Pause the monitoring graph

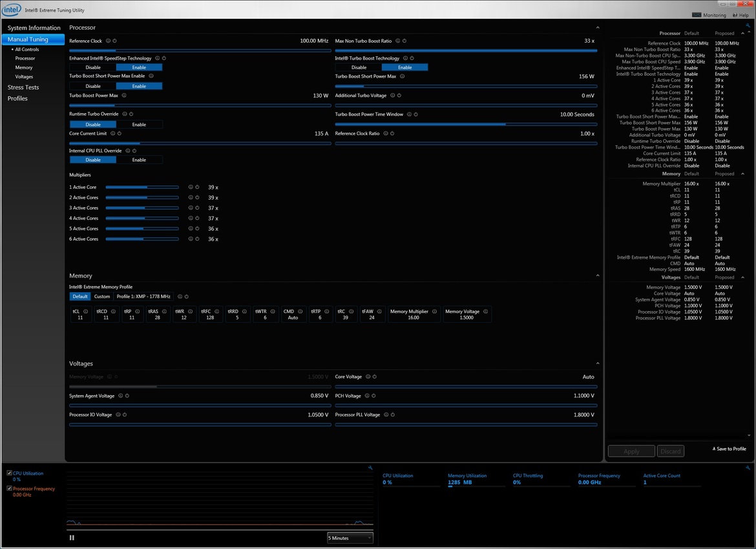point(72,538)
